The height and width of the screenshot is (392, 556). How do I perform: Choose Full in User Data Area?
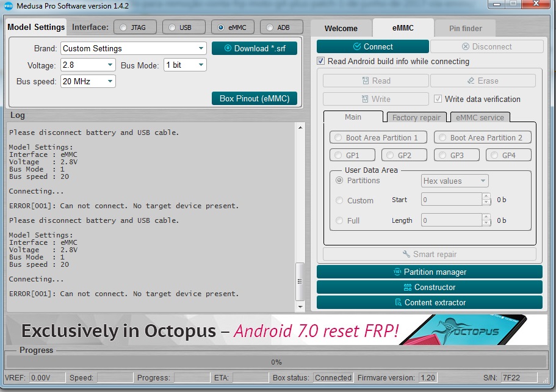tap(339, 220)
